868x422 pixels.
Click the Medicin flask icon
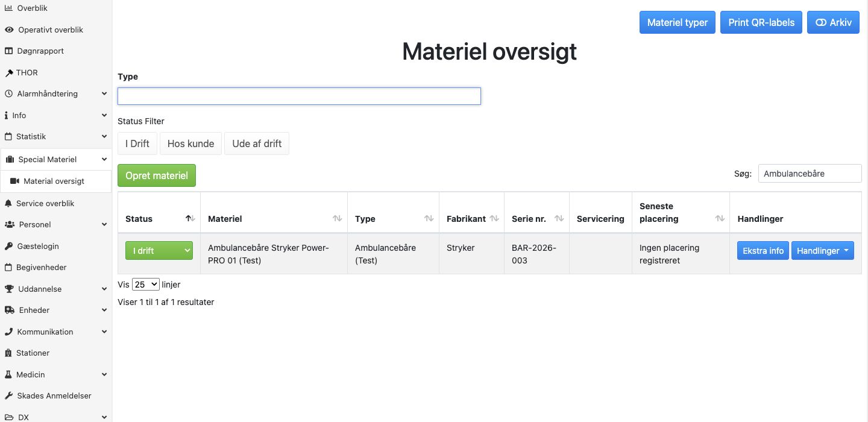pos(8,374)
